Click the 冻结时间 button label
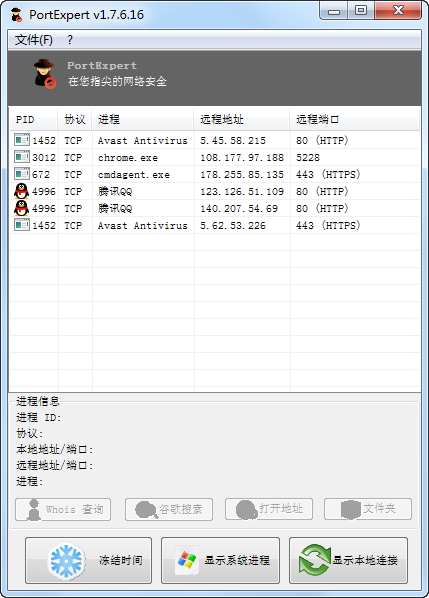 121,560
